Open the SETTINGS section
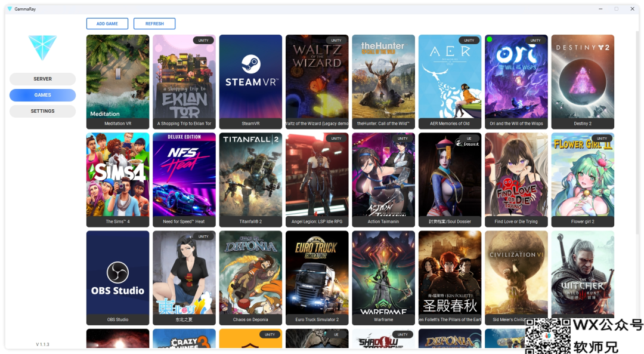 tap(43, 111)
